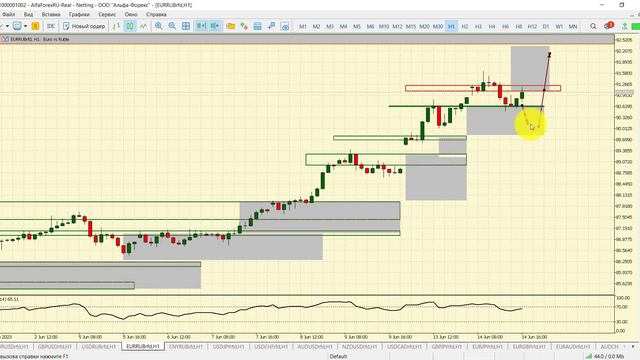640x360 pixels.
Task: Open the Окно menu
Action: click(131, 14)
